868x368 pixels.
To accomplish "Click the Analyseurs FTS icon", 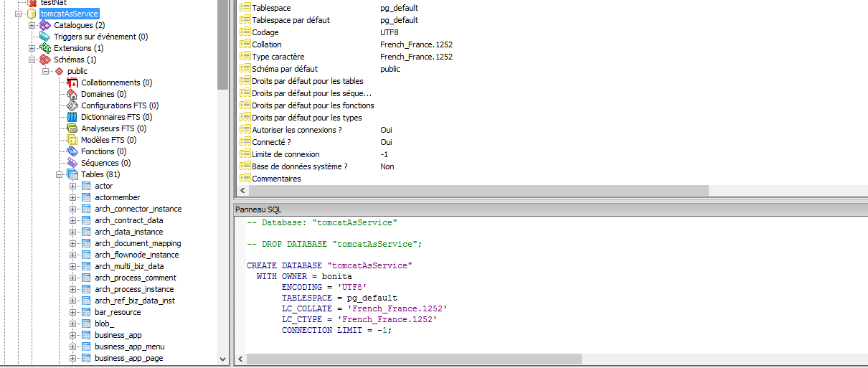I will pos(72,128).
